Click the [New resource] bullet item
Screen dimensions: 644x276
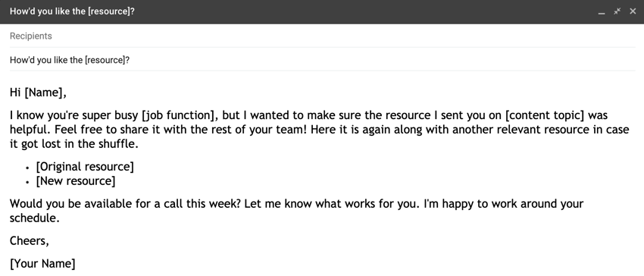[x=76, y=181]
